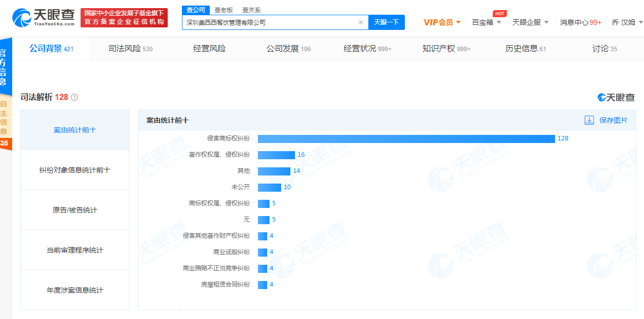The height and width of the screenshot is (319, 644).
Task: Click the help question mark beside 司法解析
Action: 74,97
